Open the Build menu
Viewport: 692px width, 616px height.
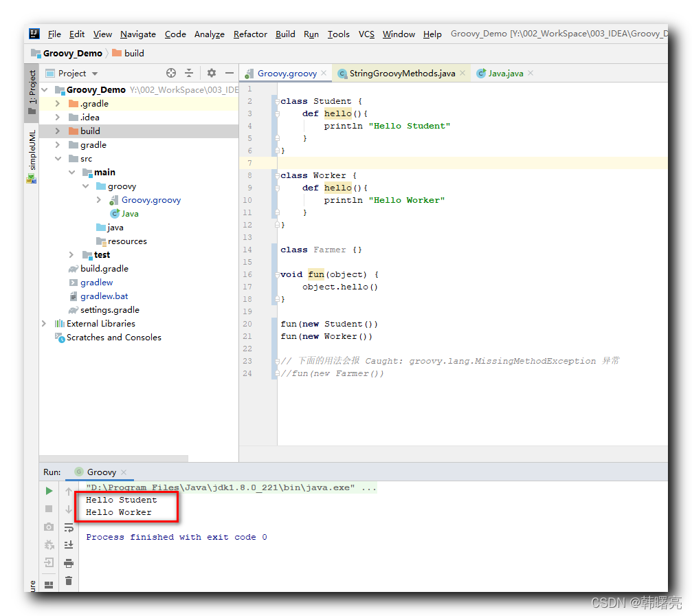point(285,34)
